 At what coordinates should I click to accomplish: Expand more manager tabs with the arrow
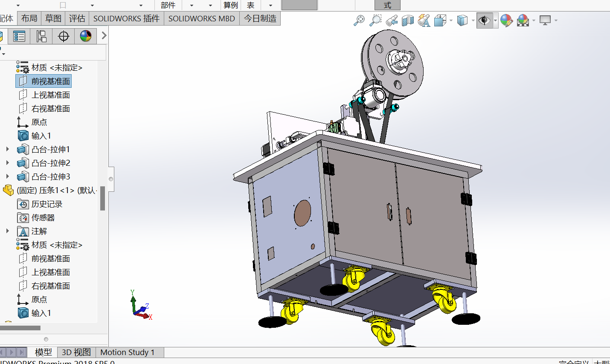(104, 36)
